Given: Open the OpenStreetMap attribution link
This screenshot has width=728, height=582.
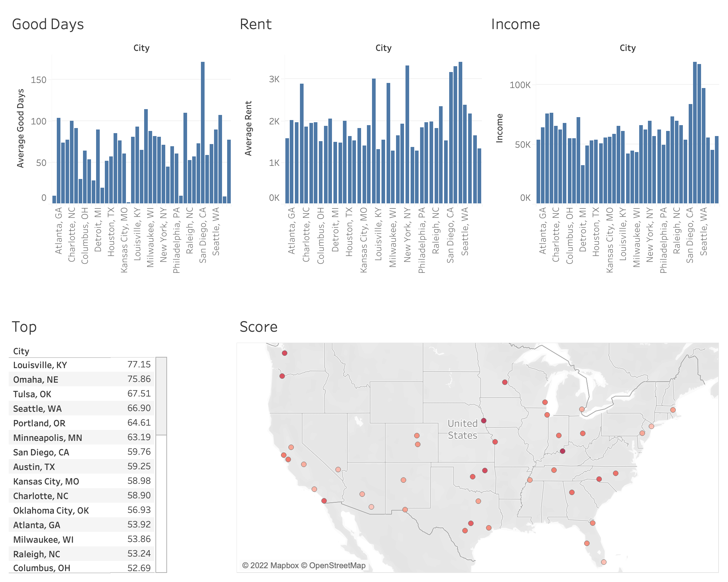Looking at the screenshot, I should pos(337,566).
